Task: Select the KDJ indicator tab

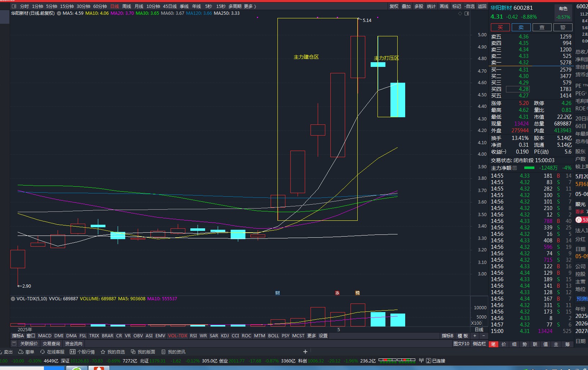Action: click(225, 336)
